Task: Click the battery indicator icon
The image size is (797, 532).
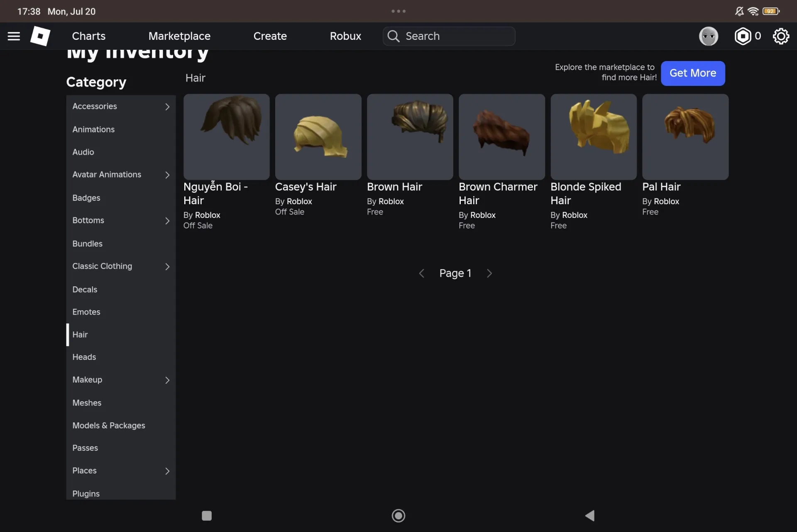Action: pos(771,11)
